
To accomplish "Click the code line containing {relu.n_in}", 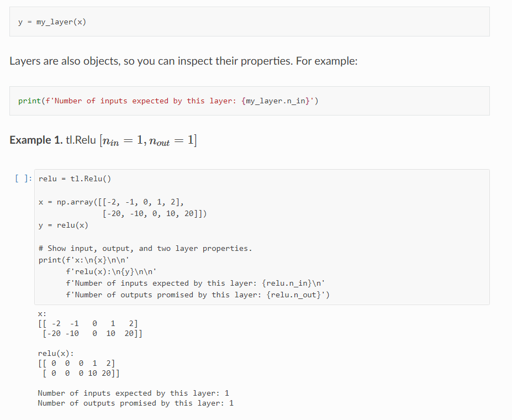I will pyautogui.click(x=196, y=283).
